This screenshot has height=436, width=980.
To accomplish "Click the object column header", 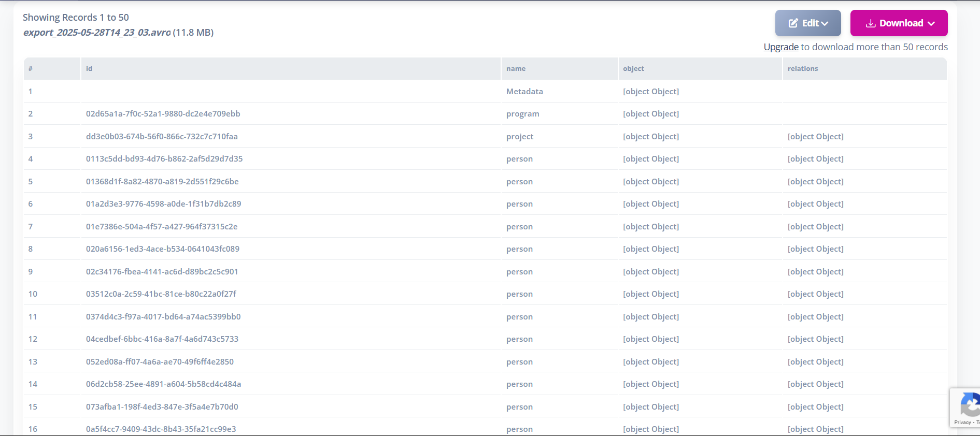I will (x=633, y=69).
